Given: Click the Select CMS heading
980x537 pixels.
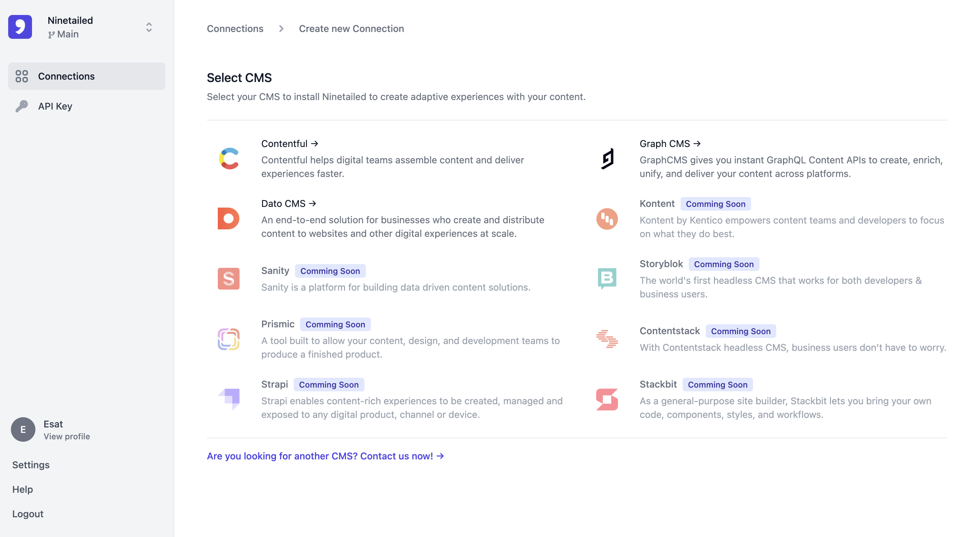Looking at the screenshot, I should (239, 78).
